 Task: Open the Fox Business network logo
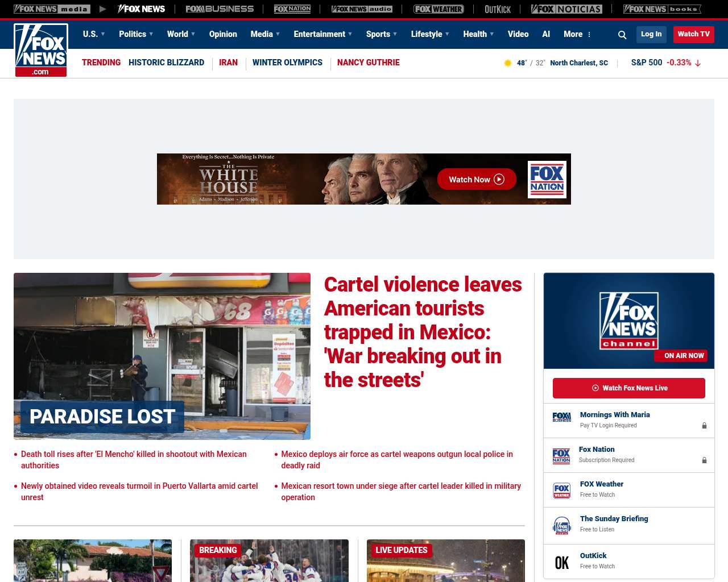coord(220,9)
